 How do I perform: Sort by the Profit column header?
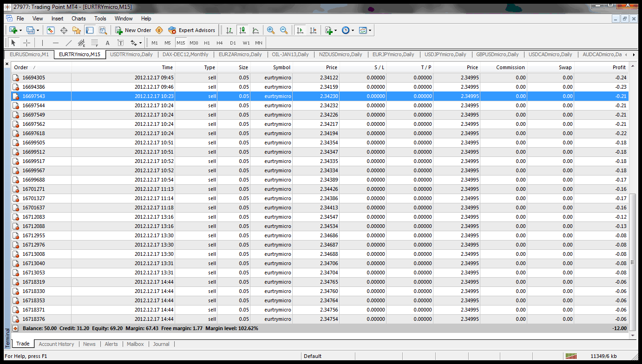pos(619,67)
